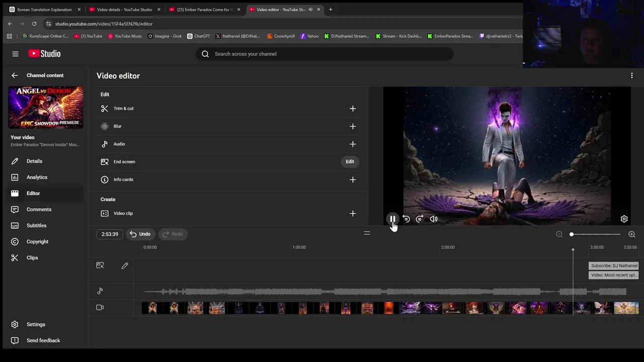
Task: Go back to Channel content arrow
Action: point(15,75)
